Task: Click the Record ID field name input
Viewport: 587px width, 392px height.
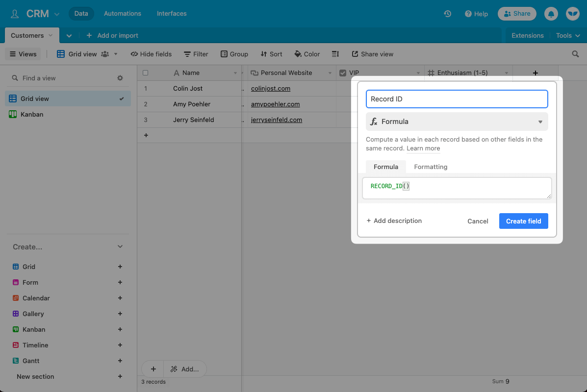Action: coord(457,99)
